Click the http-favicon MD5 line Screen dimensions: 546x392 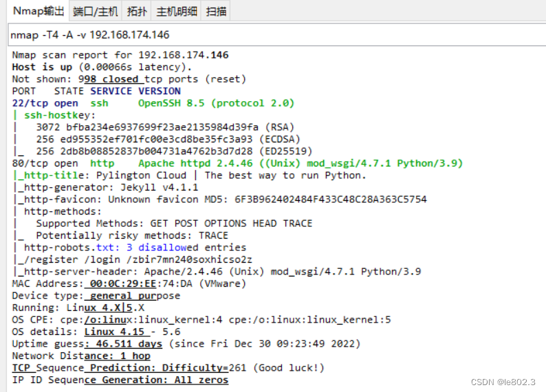coord(219,199)
